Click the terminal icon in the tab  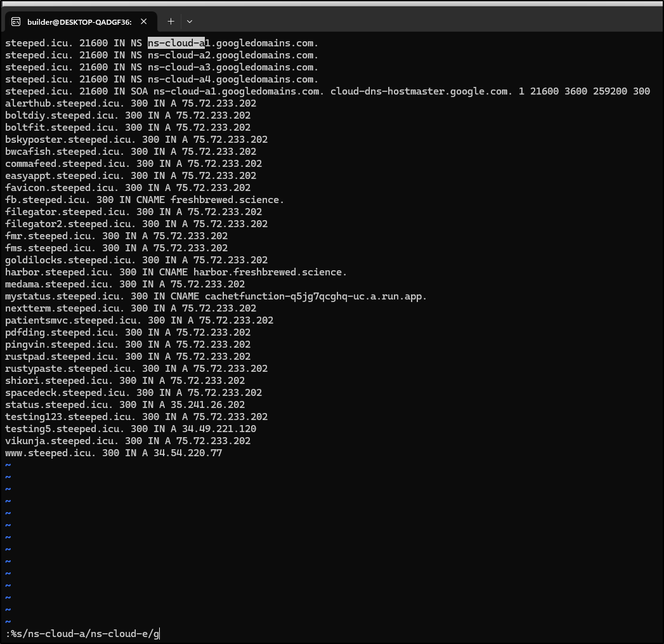point(16,22)
